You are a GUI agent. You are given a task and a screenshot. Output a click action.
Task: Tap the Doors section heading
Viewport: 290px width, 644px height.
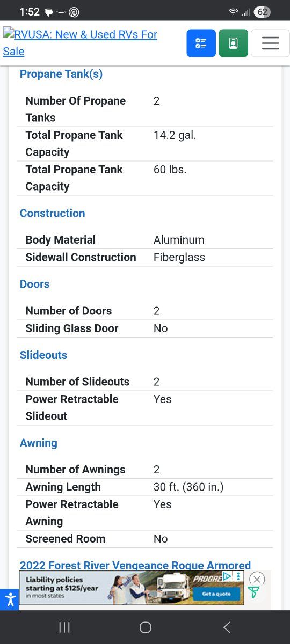click(34, 284)
